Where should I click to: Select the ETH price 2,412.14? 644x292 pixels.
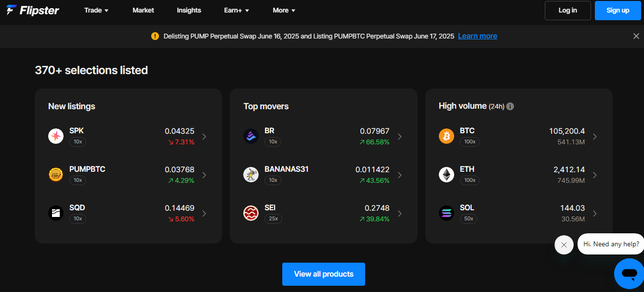[569, 169]
